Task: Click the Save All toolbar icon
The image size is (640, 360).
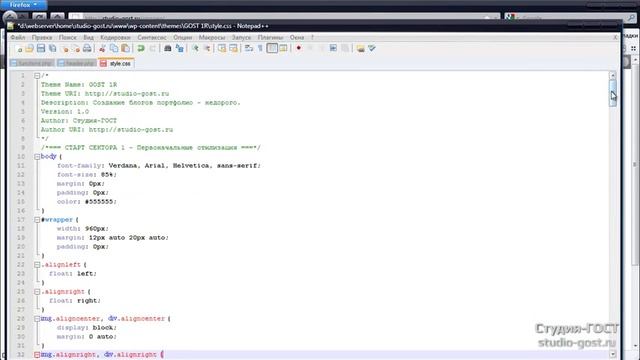Action: click(52, 49)
